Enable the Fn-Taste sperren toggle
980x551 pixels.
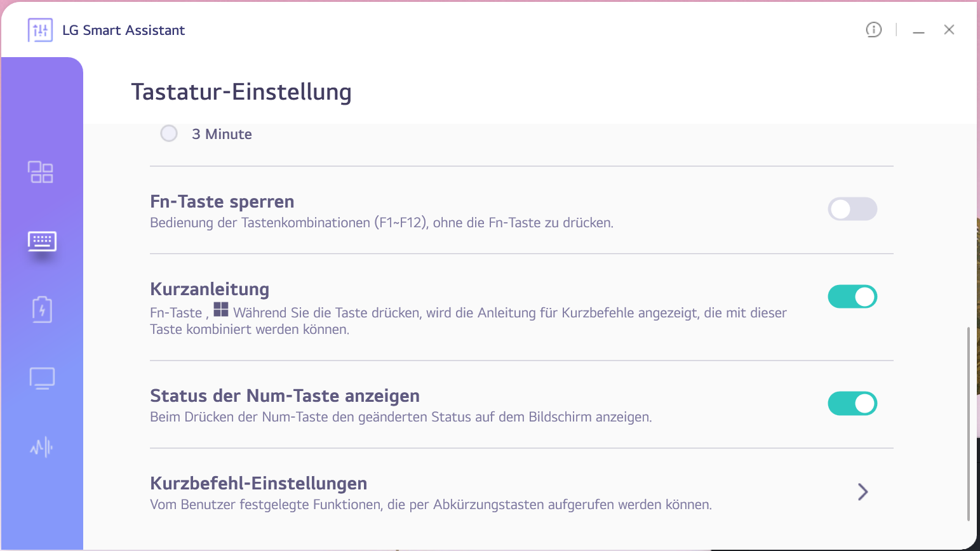852,209
